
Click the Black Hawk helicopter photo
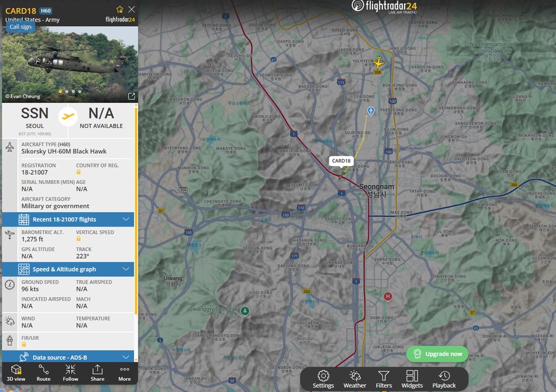(x=70, y=64)
